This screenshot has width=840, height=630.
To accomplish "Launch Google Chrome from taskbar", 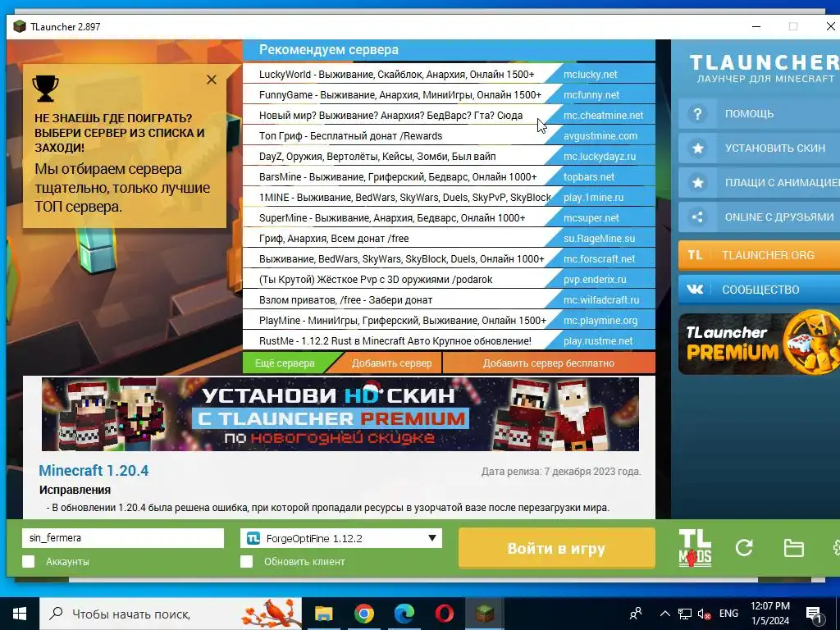I will pyautogui.click(x=363, y=614).
